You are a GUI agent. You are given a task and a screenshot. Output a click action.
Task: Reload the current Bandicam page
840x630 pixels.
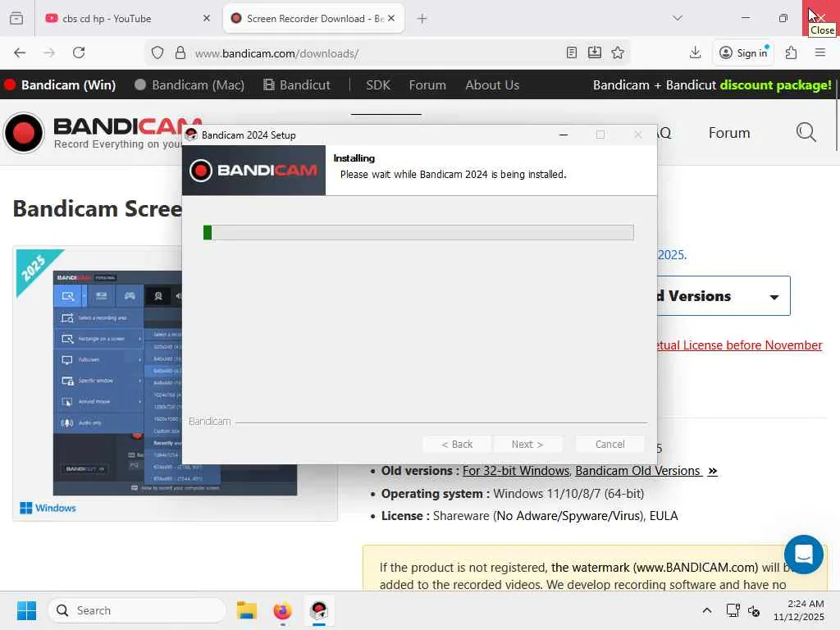click(79, 52)
